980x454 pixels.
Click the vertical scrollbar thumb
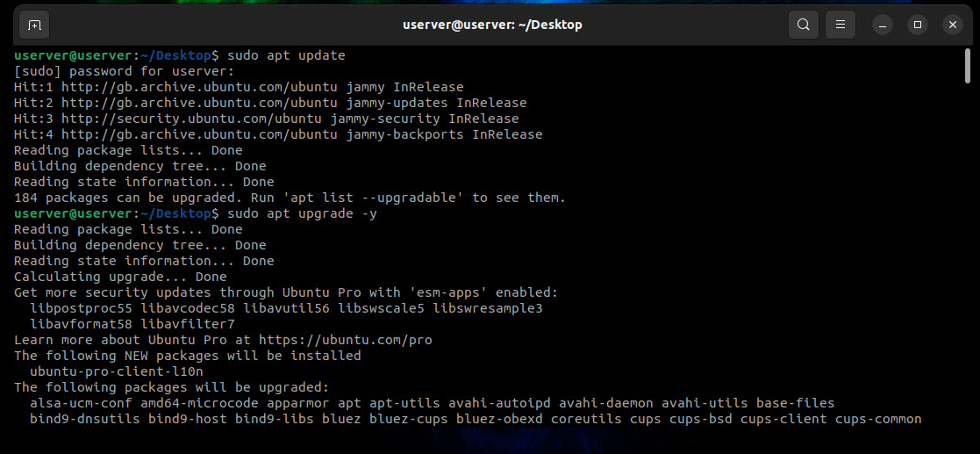(x=967, y=68)
